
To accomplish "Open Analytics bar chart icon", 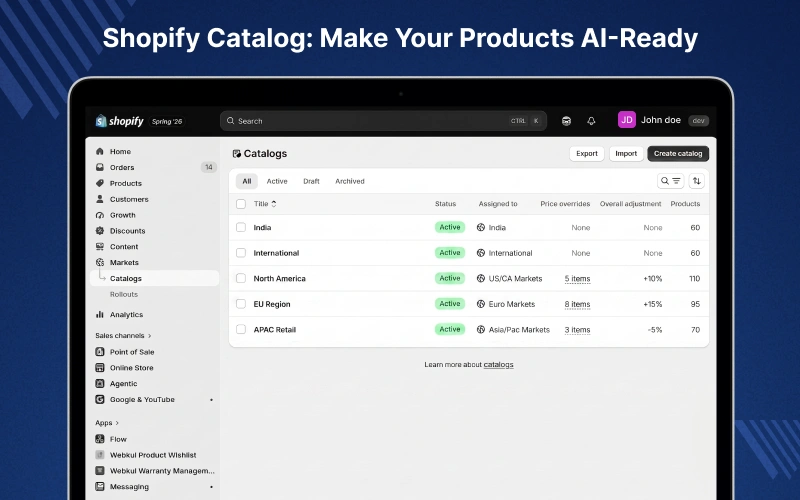I will tap(100, 314).
